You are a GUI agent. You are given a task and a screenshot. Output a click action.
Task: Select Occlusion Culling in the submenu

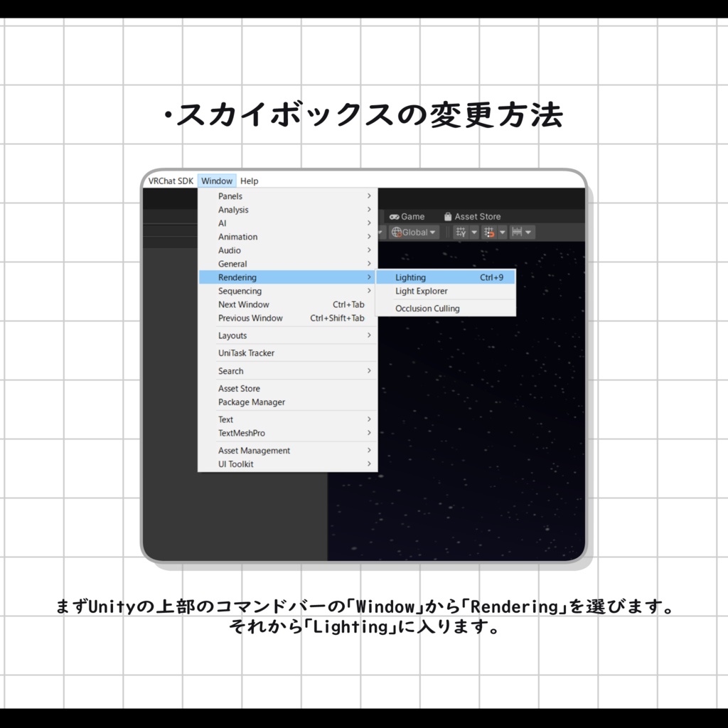pyautogui.click(x=427, y=308)
